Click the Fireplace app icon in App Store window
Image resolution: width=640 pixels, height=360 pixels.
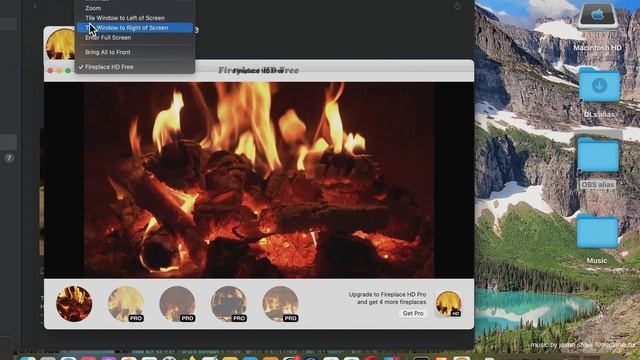point(60,45)
